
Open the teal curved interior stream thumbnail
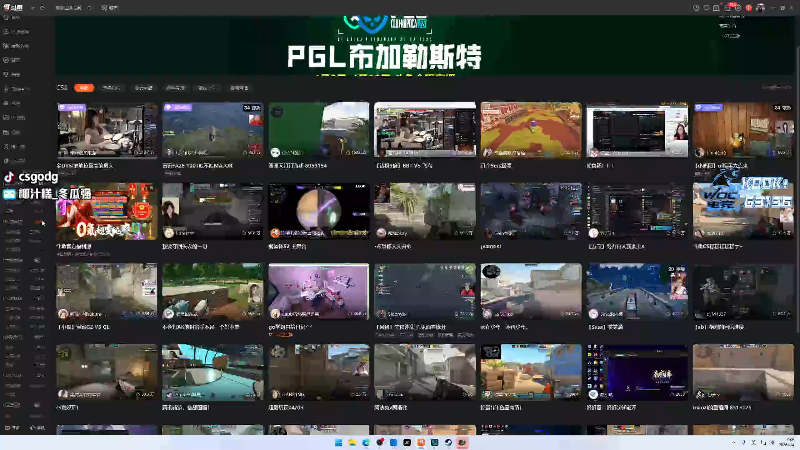coord(213,372)
